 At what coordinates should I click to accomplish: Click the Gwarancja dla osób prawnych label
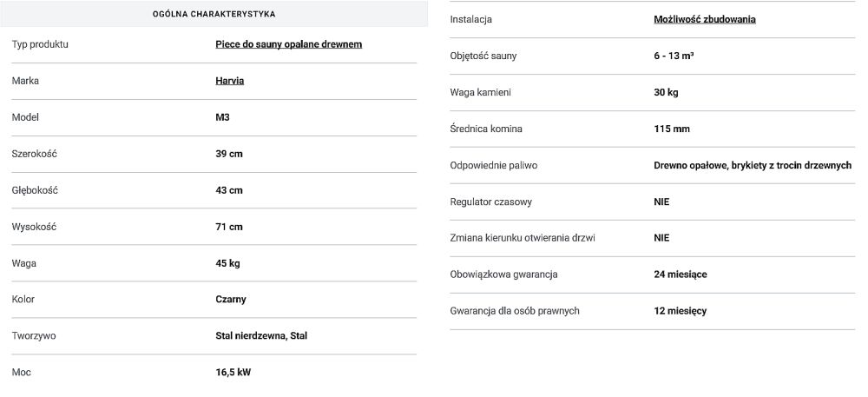coord(515,311)
